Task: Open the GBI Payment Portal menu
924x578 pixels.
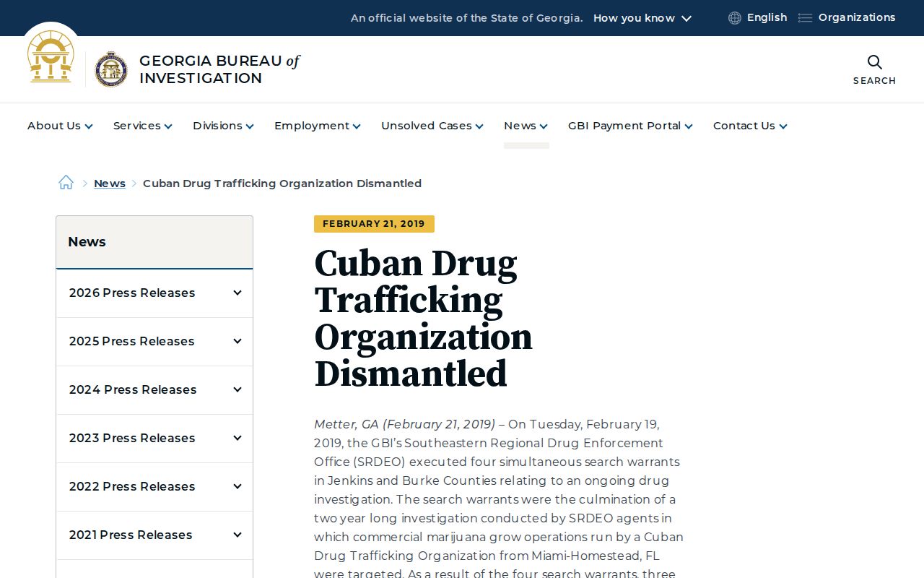Action: point(630,126)
